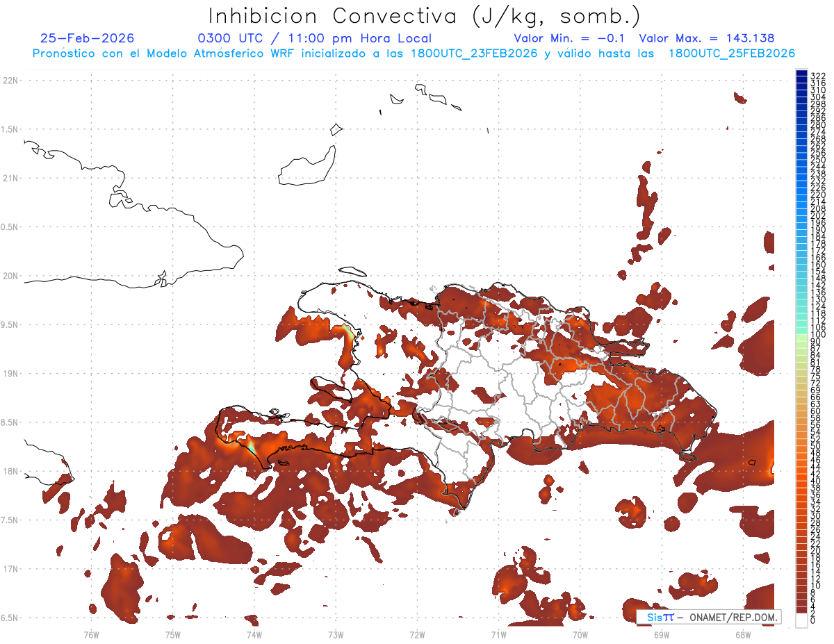Viewport: 834px width, 644px height.
Task: Click the "20N" latitude label
Action: [x=10, y=276]
